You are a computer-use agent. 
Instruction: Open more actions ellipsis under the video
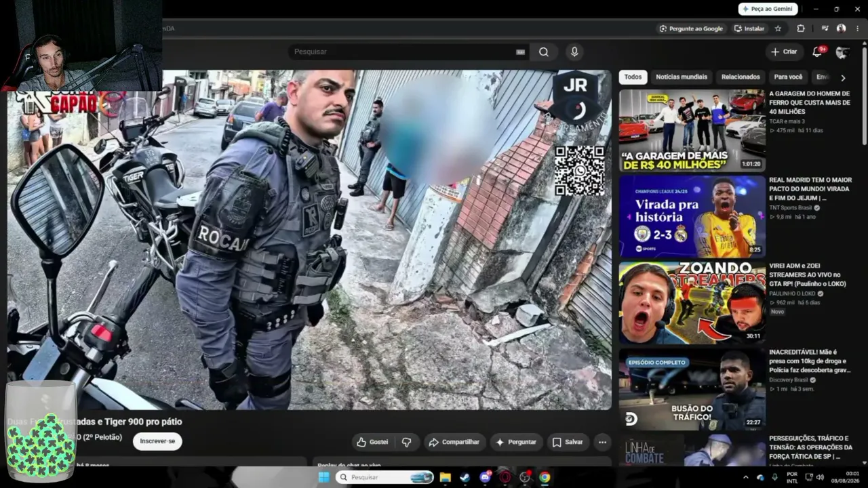(x=602, y=442)
